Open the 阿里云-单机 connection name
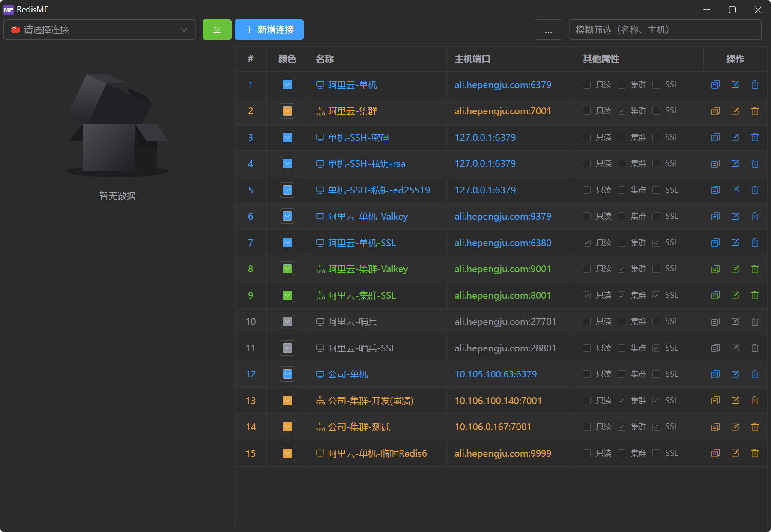The image size is (771, 532). tap(352, 85)
